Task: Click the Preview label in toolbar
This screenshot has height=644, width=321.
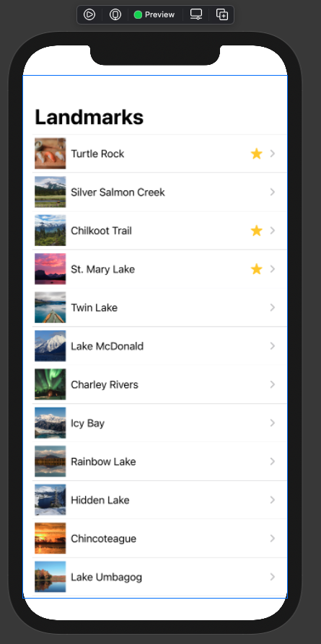Action: click(x=159, y=15)
